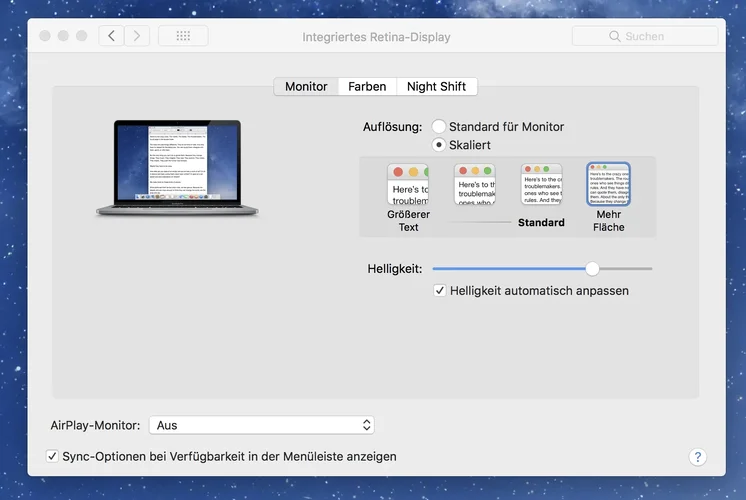Uncheck Sync-Optionen in der Menüleiste anzeigen

[x=52, y=456]
